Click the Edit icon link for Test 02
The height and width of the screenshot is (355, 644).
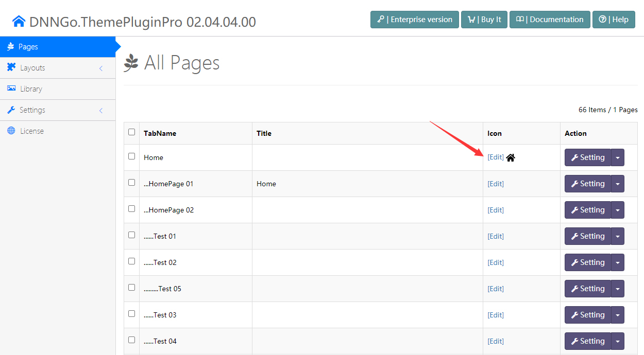tap(496, 262)
